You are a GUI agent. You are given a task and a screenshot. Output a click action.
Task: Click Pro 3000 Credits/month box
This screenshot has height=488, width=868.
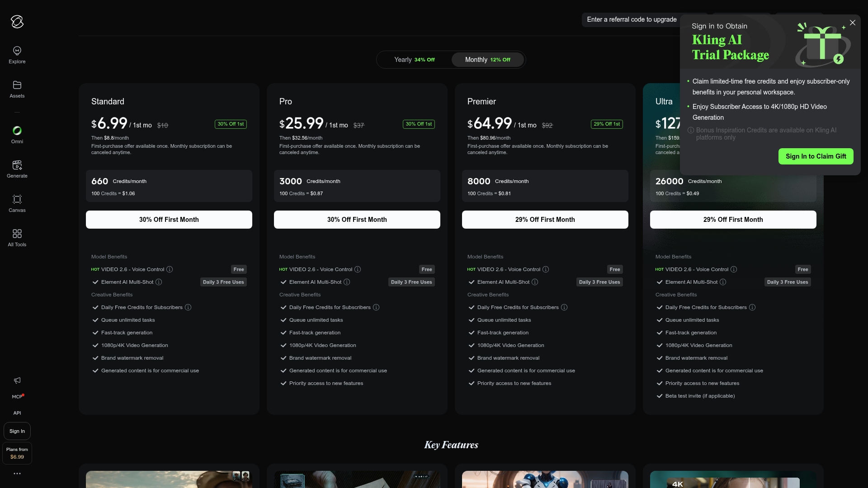(357, 186)
